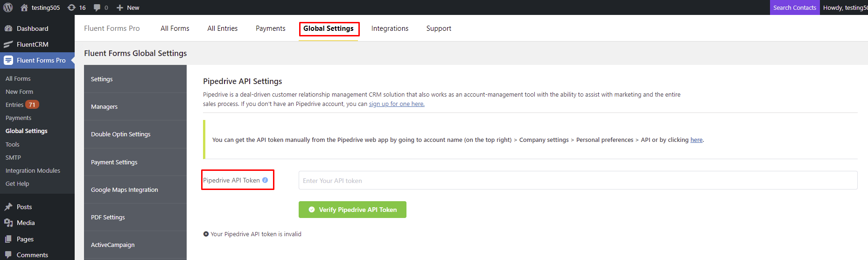Switch to the Integrations tab
Viewport: 868px width, 260px height.
tap(390, 28)
